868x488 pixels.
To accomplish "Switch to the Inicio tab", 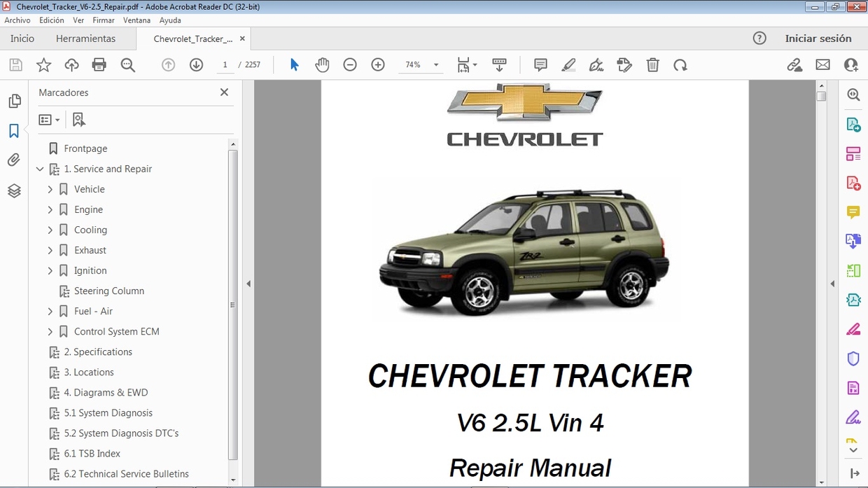I will pos(22,39).
